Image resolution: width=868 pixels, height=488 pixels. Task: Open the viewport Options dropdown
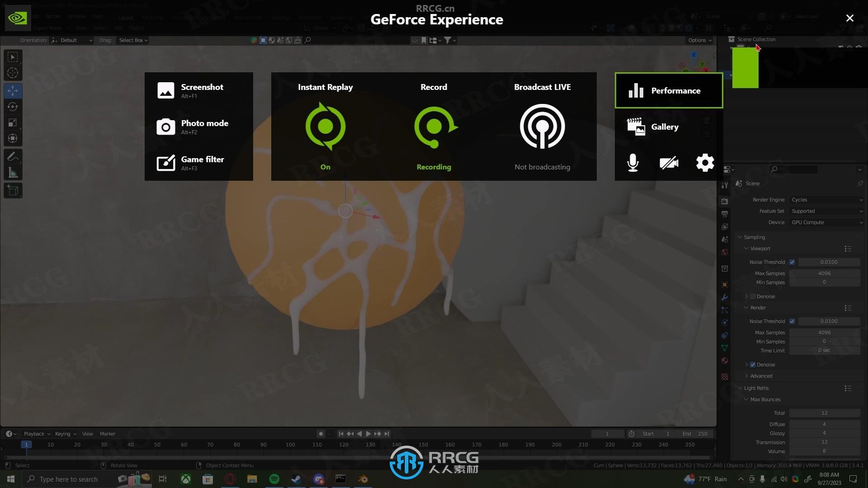pyautogui.click(x=700, y=40)
